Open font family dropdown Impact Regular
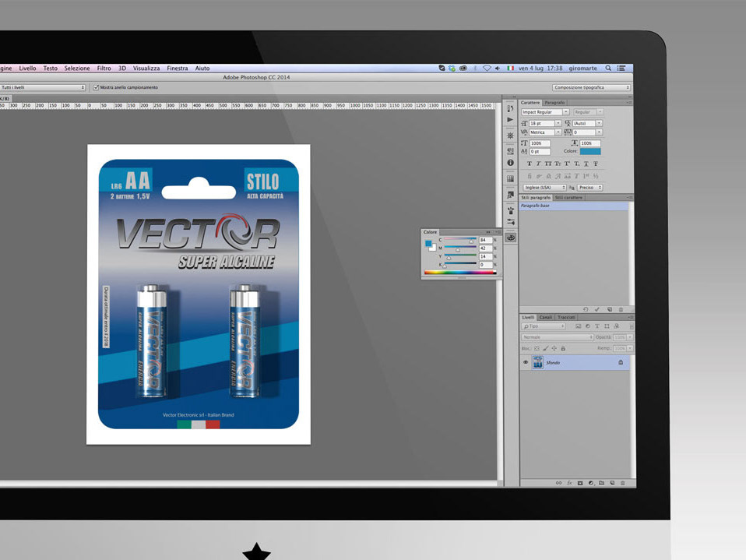The width and height of the screenshot is (746, 560). pos(545,112)
